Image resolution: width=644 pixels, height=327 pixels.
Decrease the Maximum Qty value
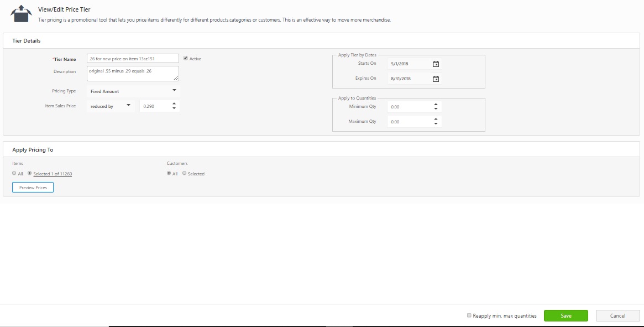(436, 124)
